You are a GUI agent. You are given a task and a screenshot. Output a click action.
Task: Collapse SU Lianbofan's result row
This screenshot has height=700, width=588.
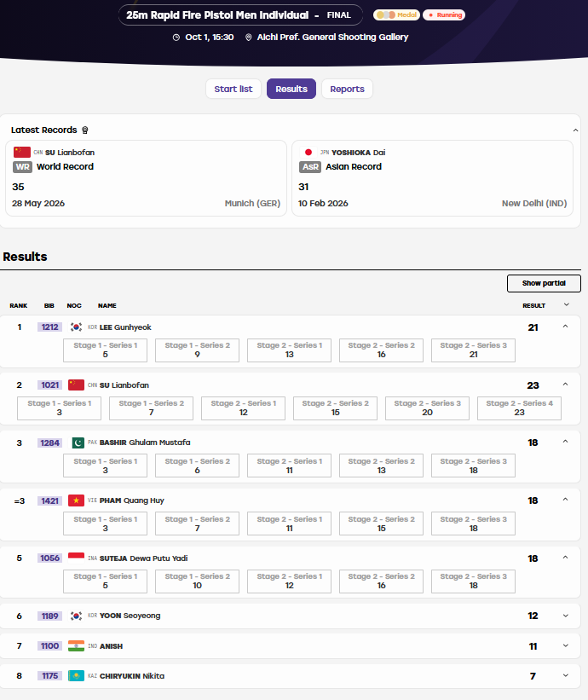[565, 385]
